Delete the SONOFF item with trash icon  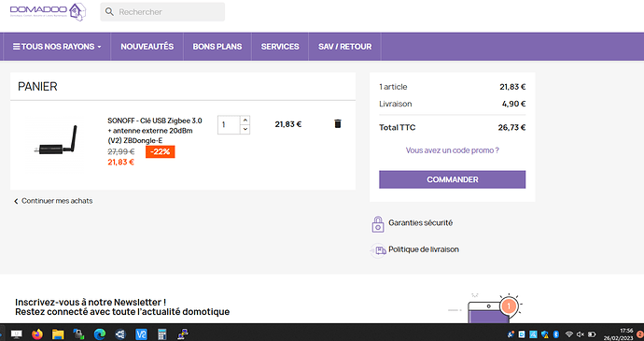338,124
